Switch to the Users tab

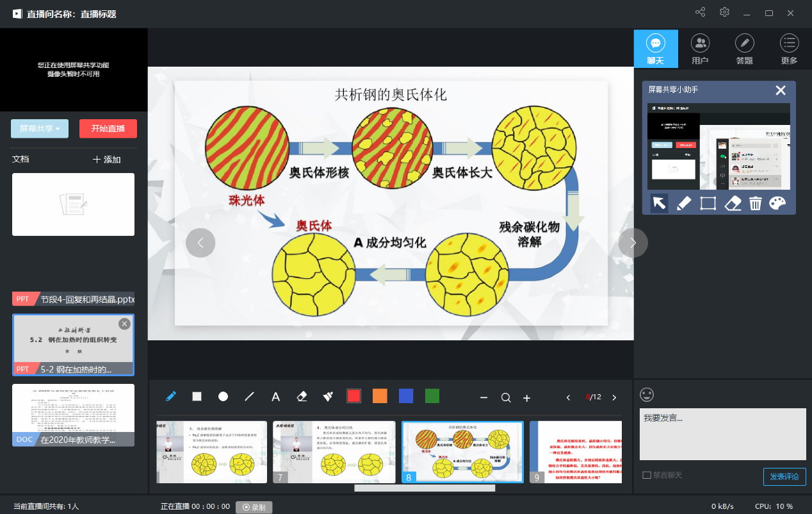(700, 49)
